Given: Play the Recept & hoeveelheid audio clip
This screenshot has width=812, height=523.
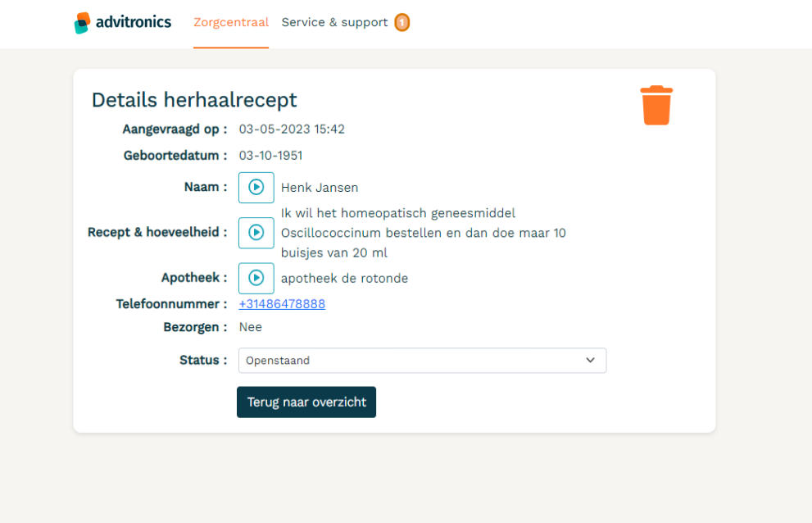Looking at the screenshot, I should [x=256, y=233].
